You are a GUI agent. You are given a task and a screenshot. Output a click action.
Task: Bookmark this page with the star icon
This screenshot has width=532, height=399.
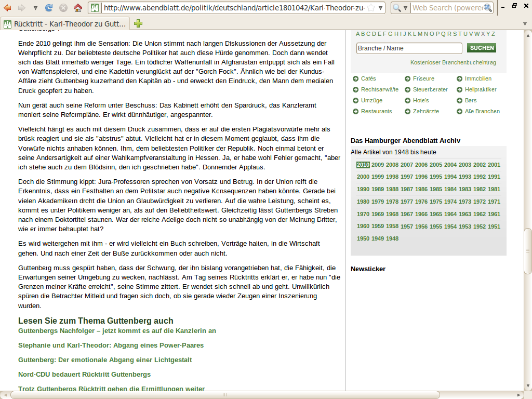tap(371, 8)
